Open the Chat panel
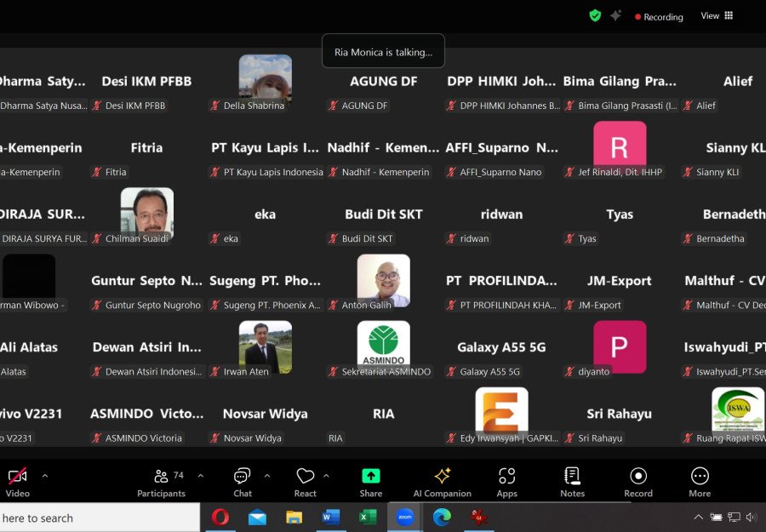 click(243, 481)
